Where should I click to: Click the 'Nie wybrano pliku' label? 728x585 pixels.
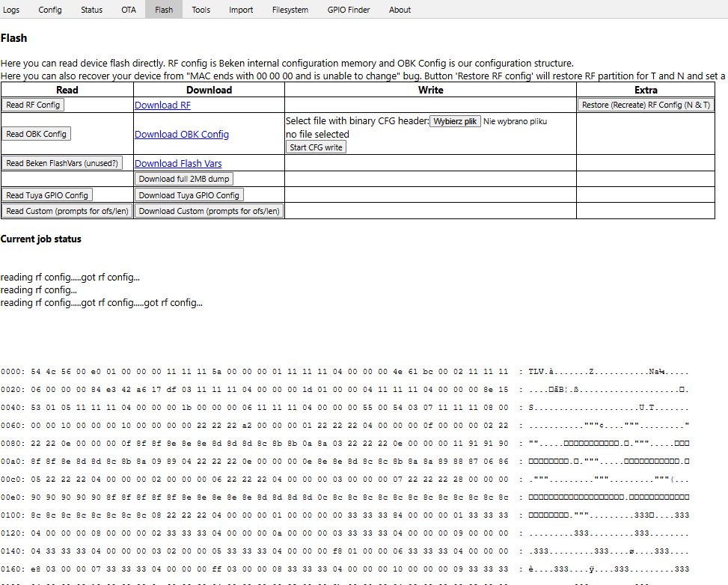(515, 121)
